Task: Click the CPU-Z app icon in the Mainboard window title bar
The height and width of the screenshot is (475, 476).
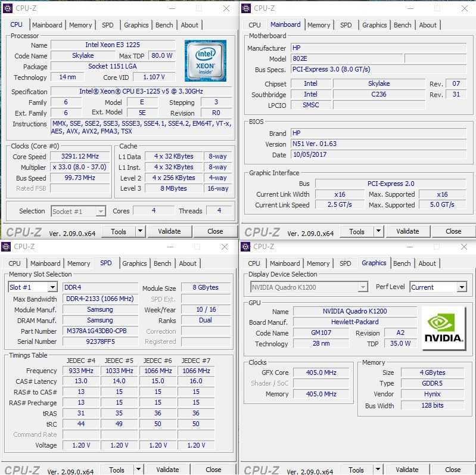Action: pyautogui.click(x=246, y=8)
